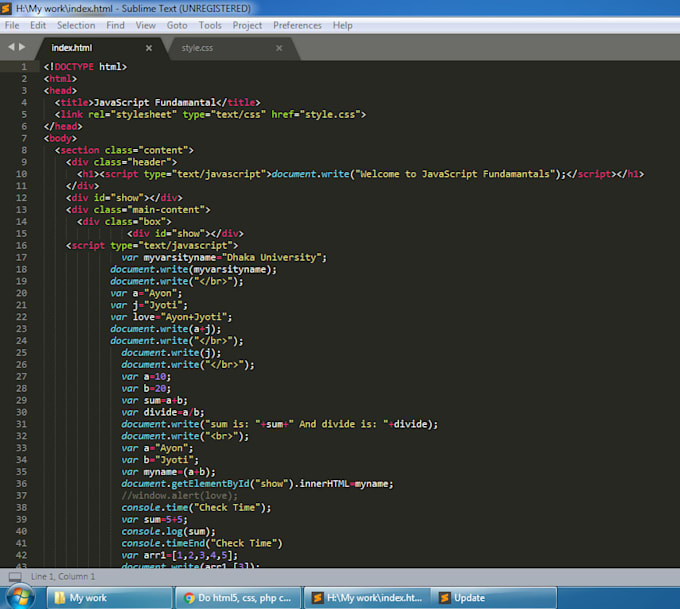The image size is (680, 609).
Task: Click the var sum=5+5 line
Action: (154, 520)
